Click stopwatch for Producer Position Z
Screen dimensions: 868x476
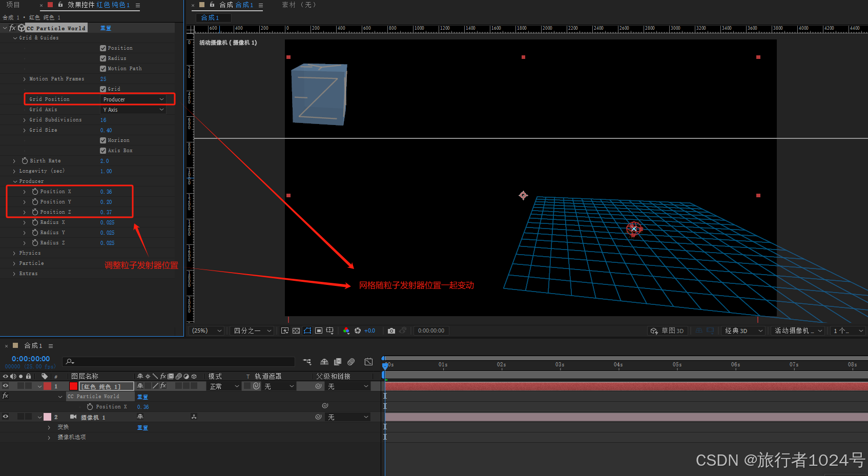point(35,212)
